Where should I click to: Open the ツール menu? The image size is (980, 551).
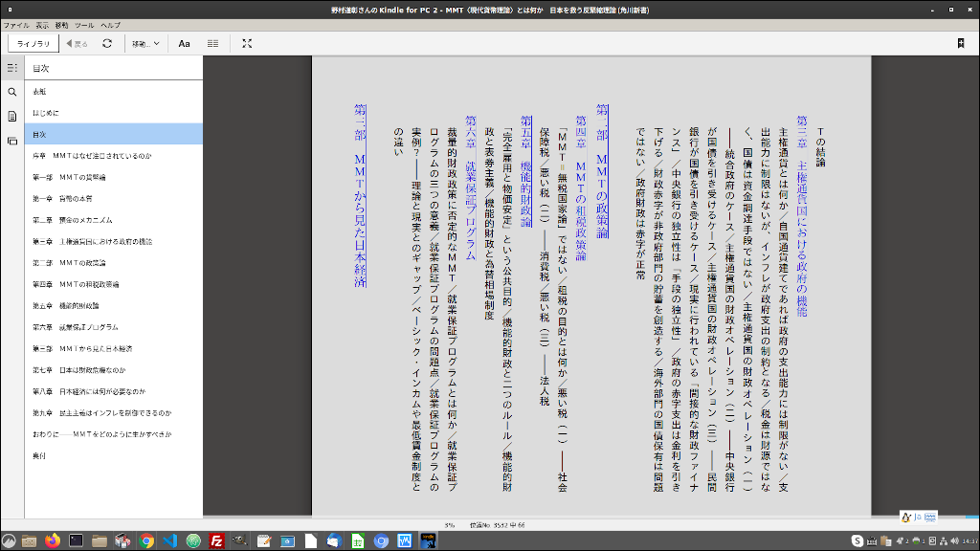[x=84, y=26]
